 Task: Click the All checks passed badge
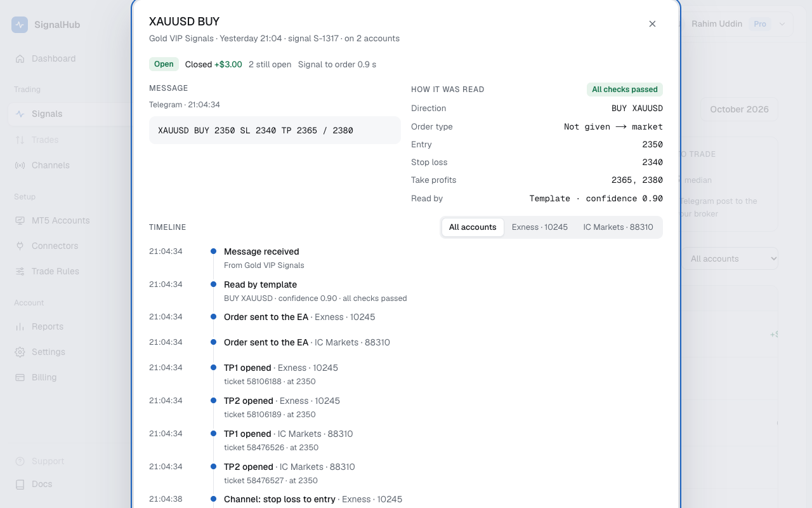(625, 90)
